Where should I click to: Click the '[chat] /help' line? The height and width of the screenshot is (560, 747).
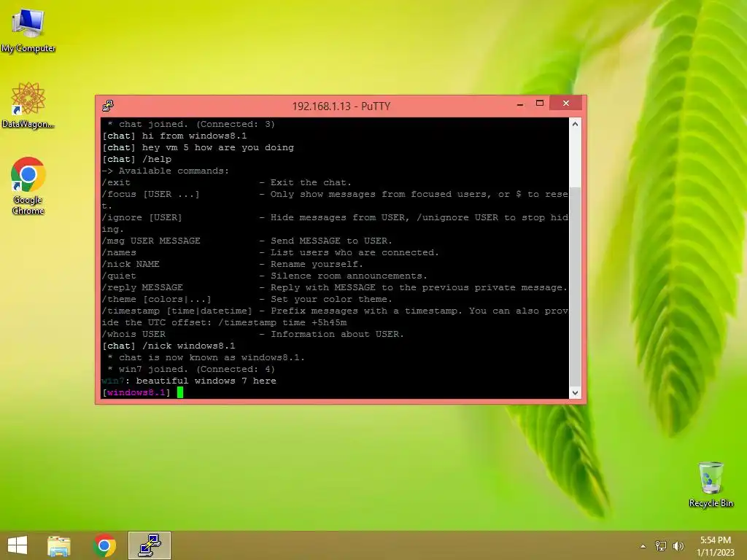136,159
